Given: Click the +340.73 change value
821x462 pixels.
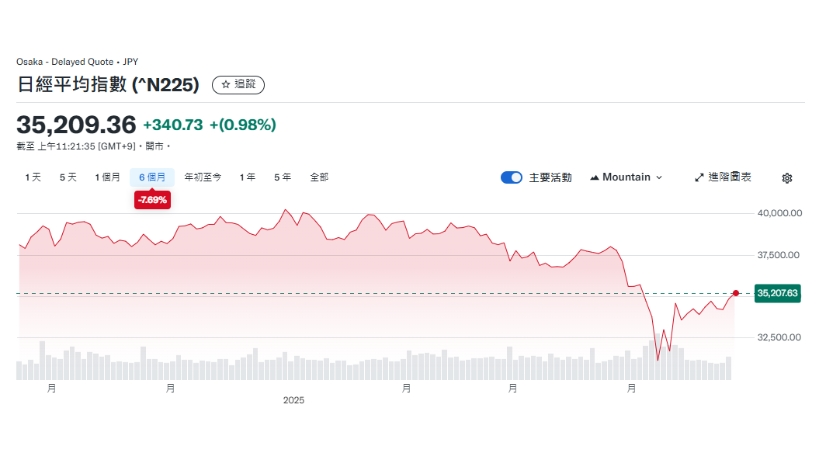Looking at the screenshot, I should tap(173, 125).
